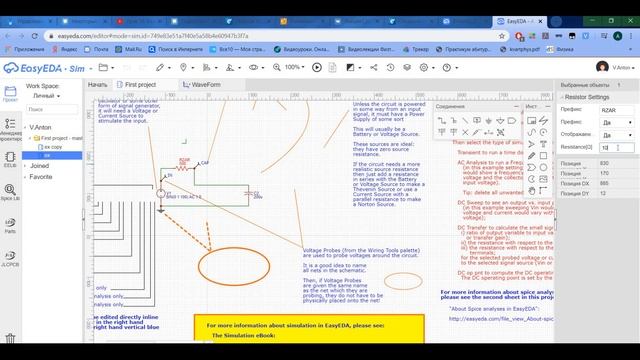Open the File folder menu in the toolbar

click(x=106, y=67)
